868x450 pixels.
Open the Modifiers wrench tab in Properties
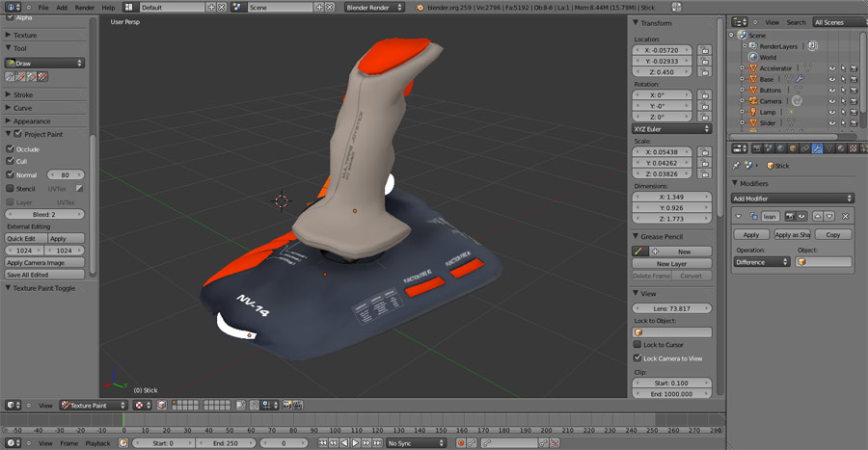(x=817, y=148)
